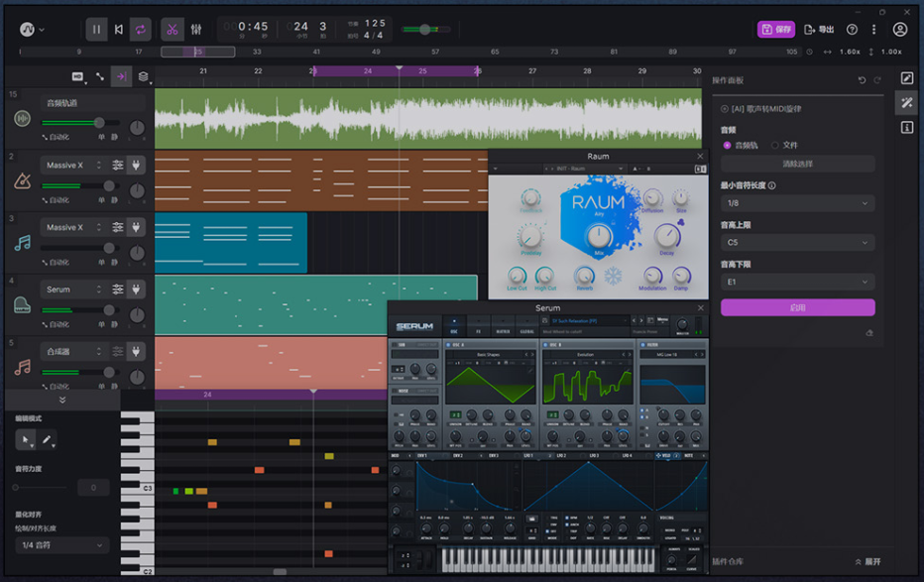Open Massive X instrument selector on track 3

coord(73,227)
